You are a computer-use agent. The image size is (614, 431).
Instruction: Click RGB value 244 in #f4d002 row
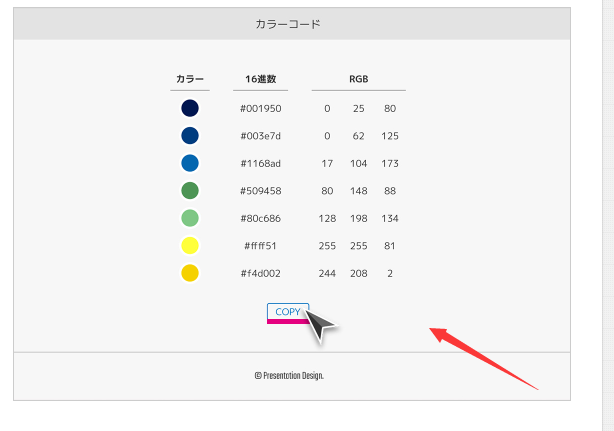click(x=327, y=273)
